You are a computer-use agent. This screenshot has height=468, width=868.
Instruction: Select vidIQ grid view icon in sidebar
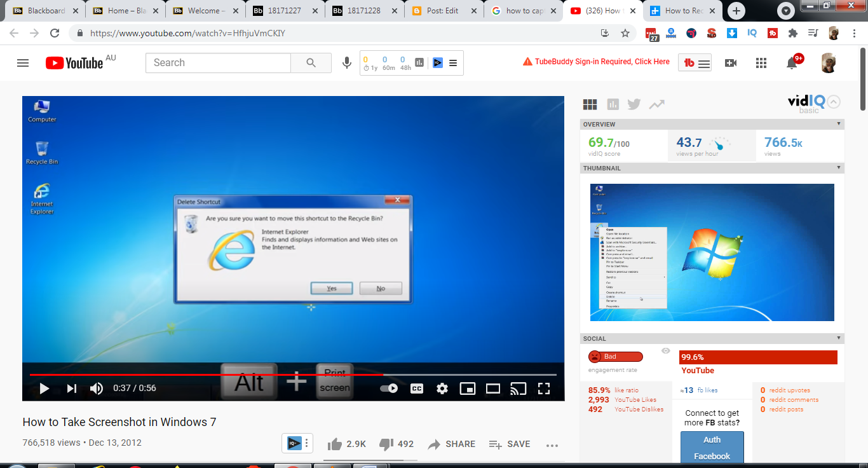590,104
